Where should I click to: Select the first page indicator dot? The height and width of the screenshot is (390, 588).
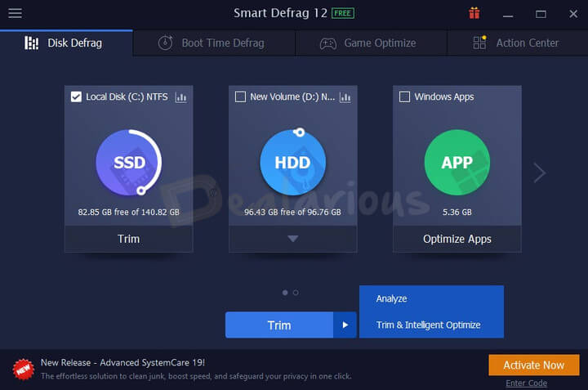285,293
